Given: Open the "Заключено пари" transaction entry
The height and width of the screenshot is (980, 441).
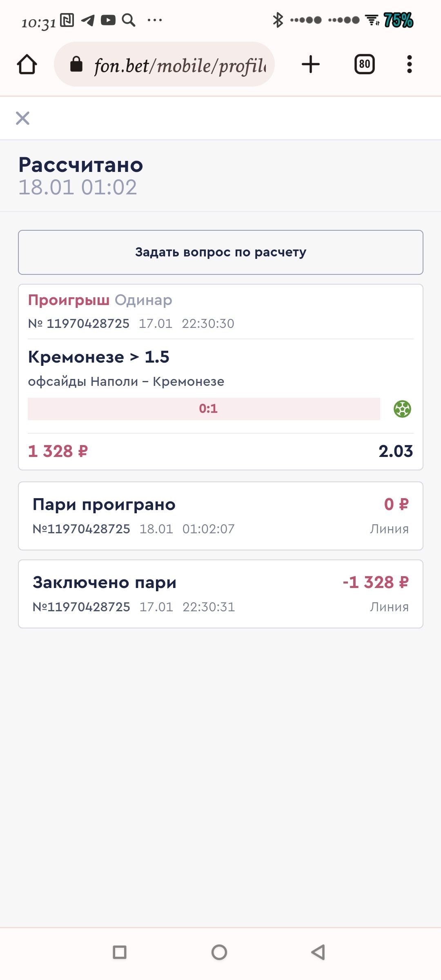Looking at the screenshot, I should (220, 594).
